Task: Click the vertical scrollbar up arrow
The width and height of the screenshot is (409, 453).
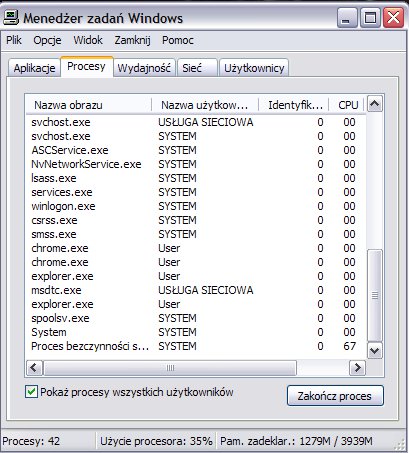Action: pyautogui.click(x=375, y=104)
